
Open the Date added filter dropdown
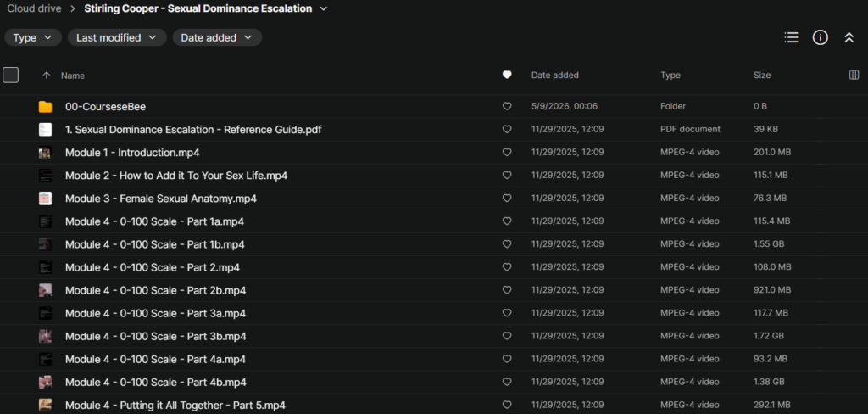[x=217, y=37]
